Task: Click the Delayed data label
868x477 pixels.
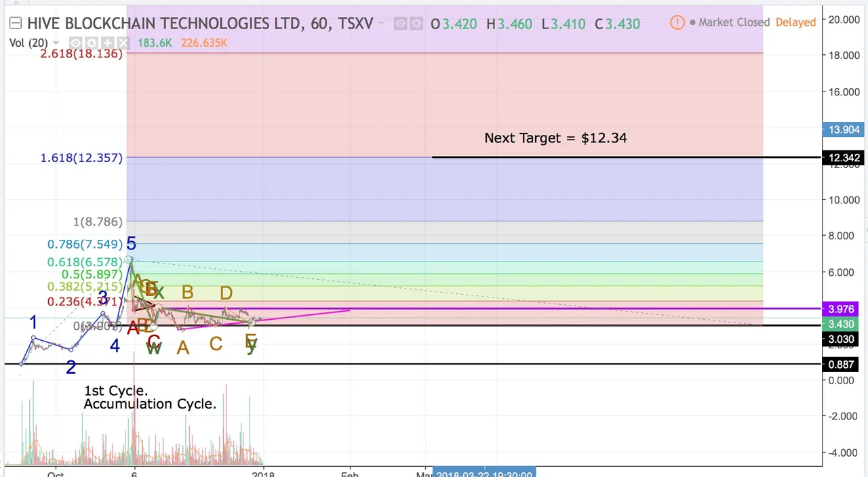Action: click(795, 22)
